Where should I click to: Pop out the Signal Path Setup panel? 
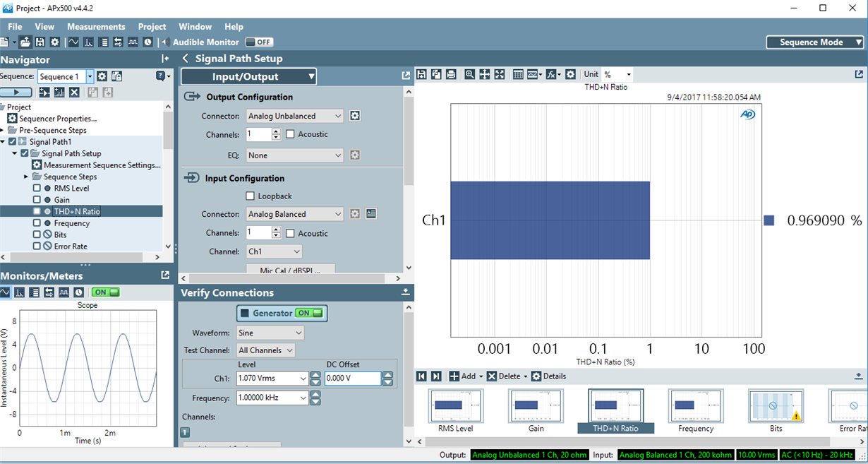click(406, 76)
